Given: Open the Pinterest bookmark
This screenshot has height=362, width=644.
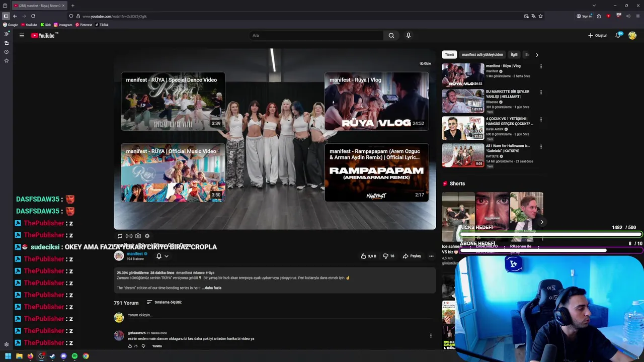Looking at the screenshot, I should (x=84, y=25).
